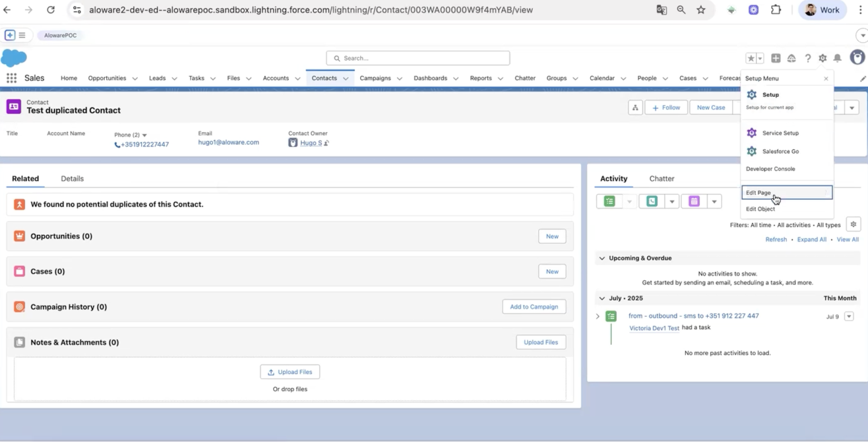The width and height of the screenshot is (868, 442).
Task: Click the pencil edit nav icon
Action: point(863,79)
